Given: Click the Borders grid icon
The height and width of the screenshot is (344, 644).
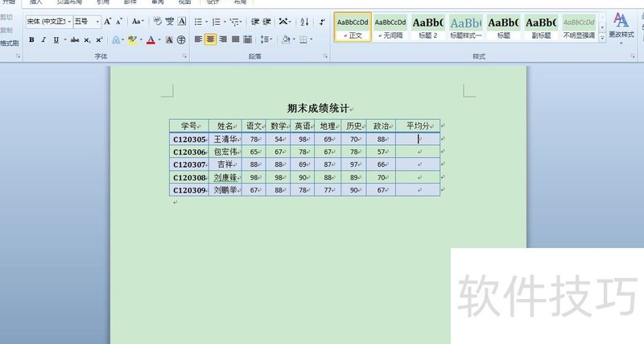Looking at the screenshot, I should 303,39.
